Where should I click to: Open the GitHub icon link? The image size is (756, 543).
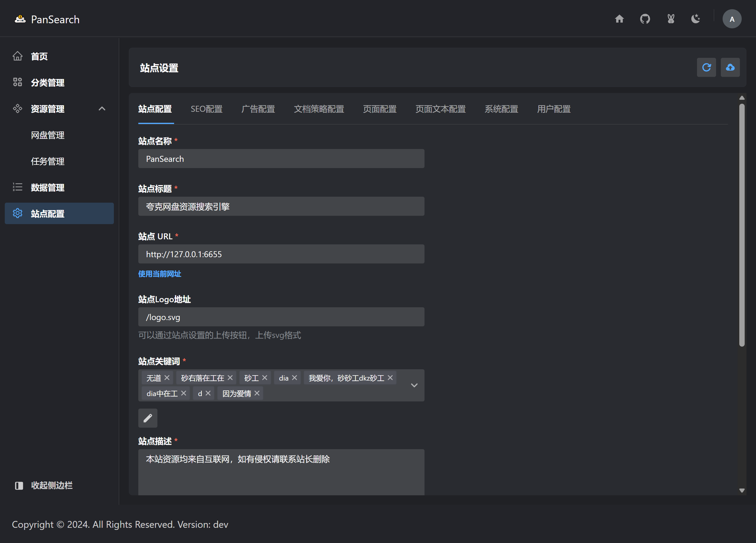[x=645, y=19]
